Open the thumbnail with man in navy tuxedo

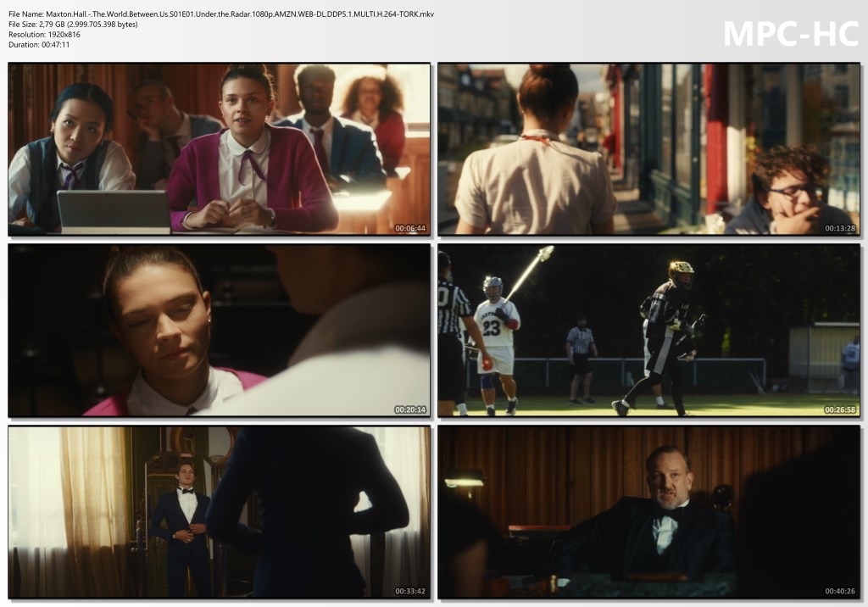tap(219, 512)
